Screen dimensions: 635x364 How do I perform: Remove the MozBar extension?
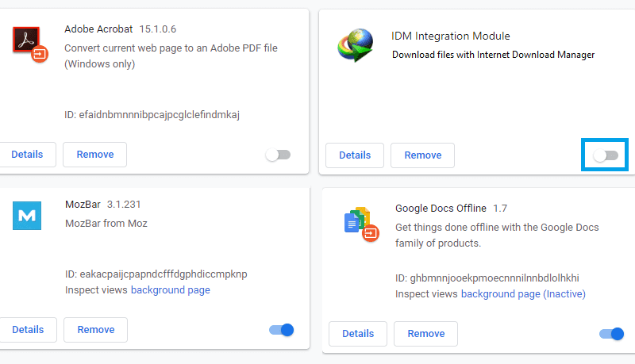point(95,330)
